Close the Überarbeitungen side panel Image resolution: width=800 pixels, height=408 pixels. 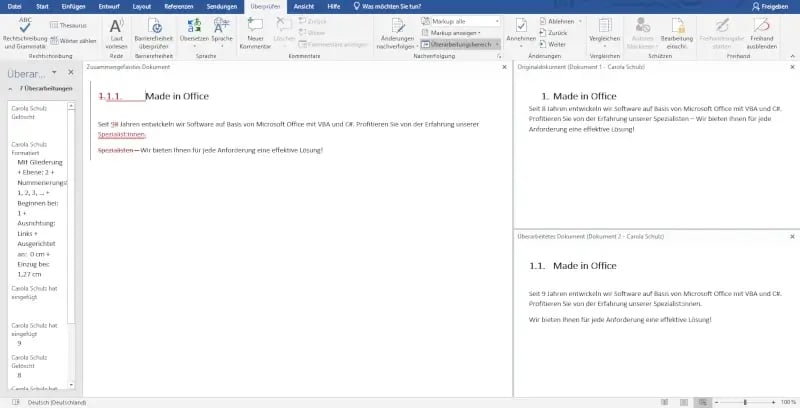[71, 72]
